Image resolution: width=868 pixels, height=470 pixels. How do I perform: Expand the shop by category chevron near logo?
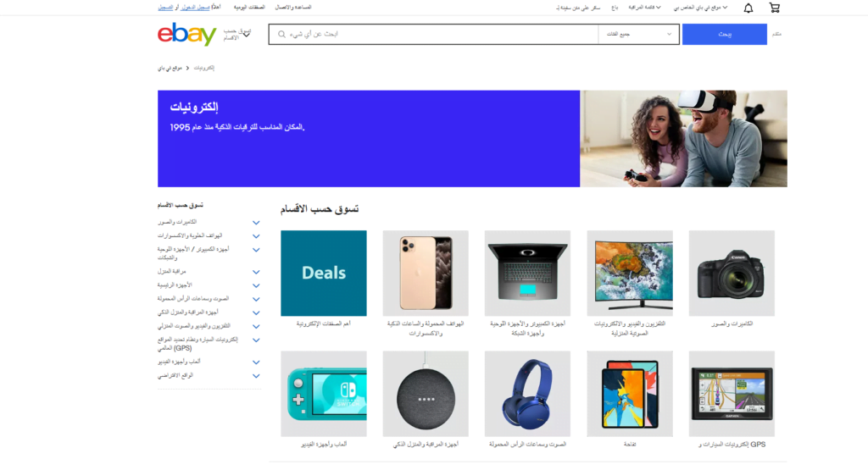coord(247,35)
